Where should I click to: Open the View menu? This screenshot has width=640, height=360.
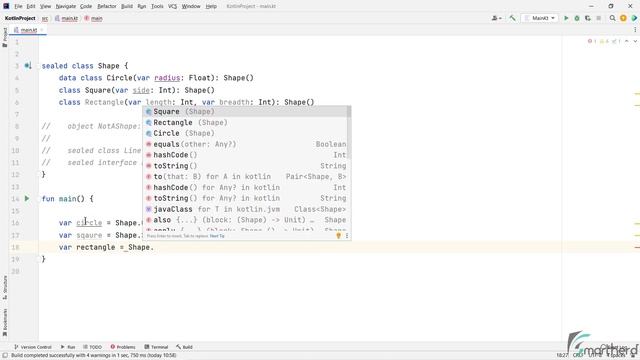pyautogui.click(x=45, y=6)
